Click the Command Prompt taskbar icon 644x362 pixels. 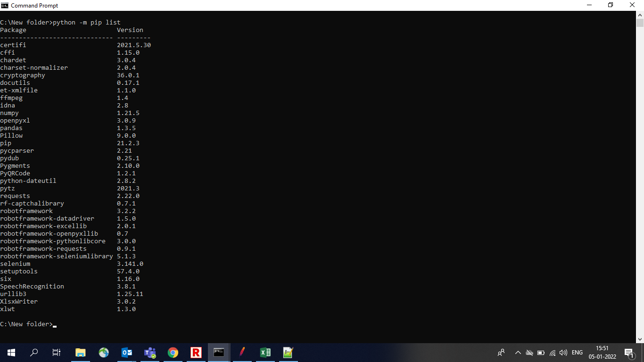click(x=219, y=352)
